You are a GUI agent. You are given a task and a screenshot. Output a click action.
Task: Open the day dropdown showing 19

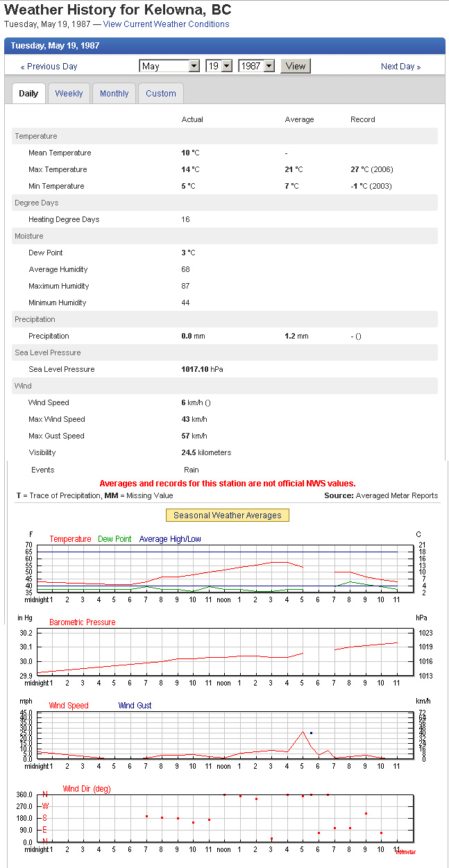pos(218,66)
